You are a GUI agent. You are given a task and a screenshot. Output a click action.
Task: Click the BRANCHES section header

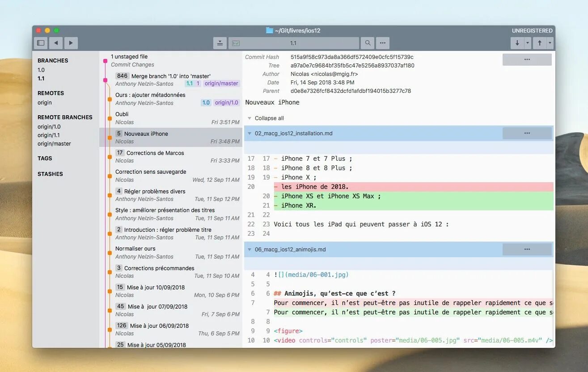coord(53,61)
